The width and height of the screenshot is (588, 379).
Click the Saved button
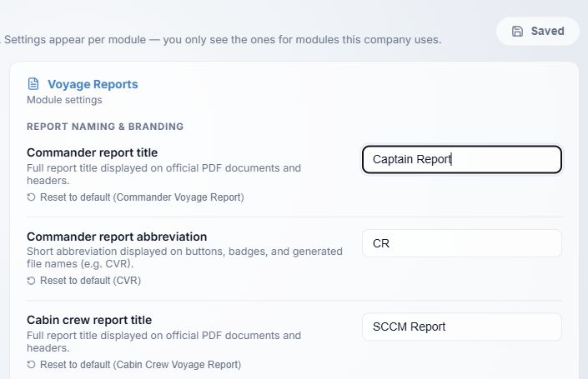point(538,31)
